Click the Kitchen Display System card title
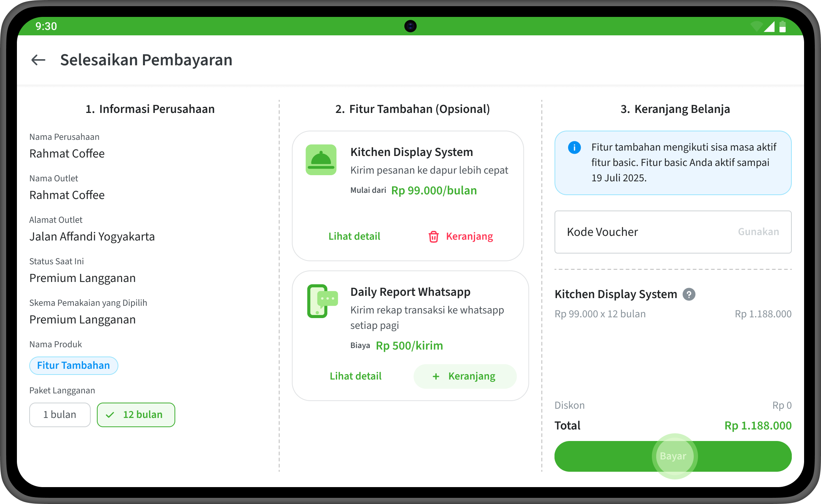Image resolution: width=821 pixels, height=504 pixels. click(412, 152)
